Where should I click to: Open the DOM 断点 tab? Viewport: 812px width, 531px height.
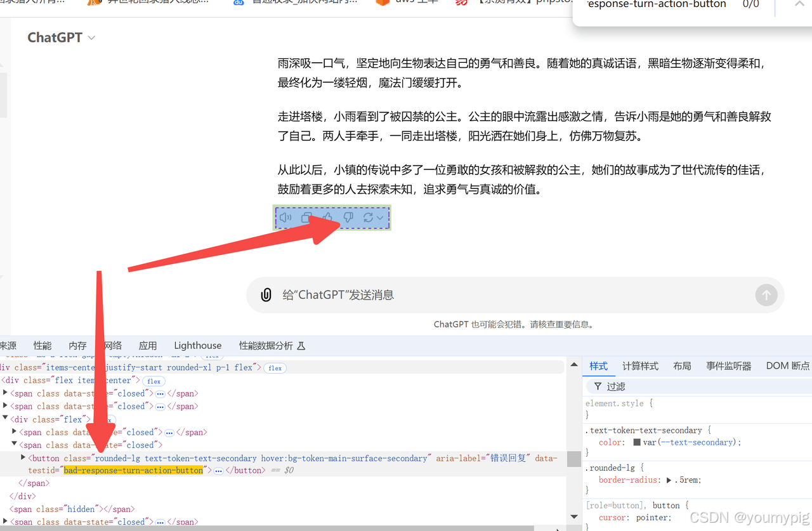[x=789, y=366]
